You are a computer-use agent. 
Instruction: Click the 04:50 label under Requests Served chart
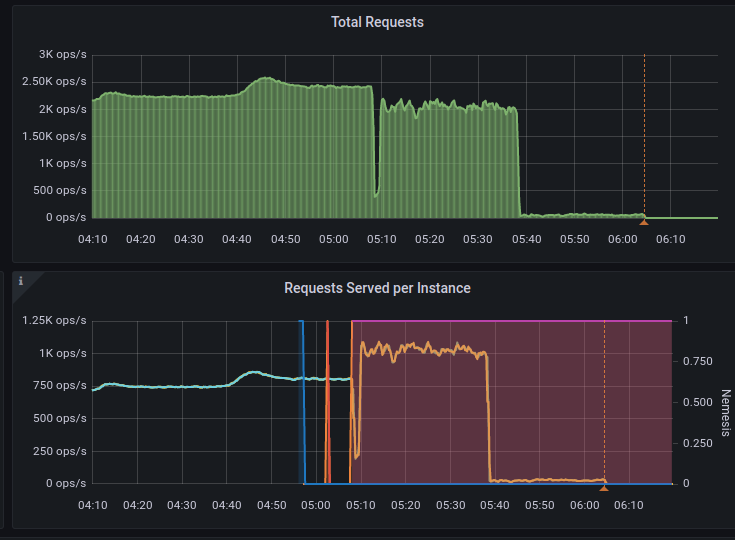pyautogui.click(x=271, y=505)
